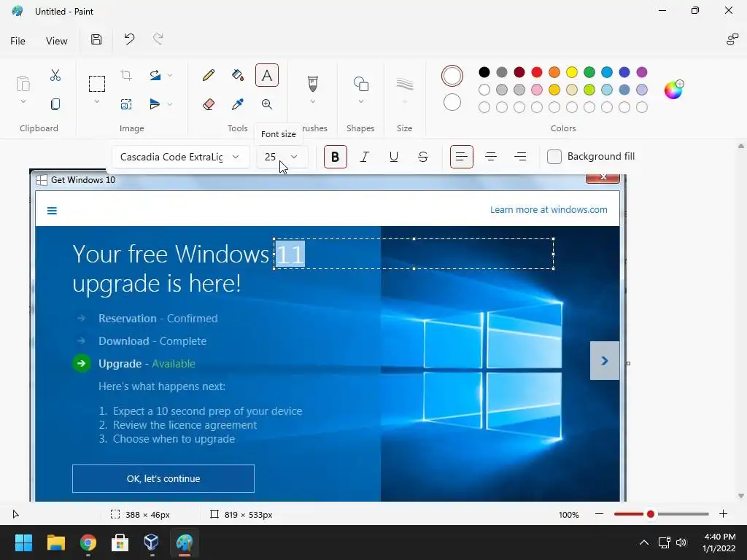The image size is (747, 560).
Task: Enable the Background fill checkbox
Action: pos(554,157)
